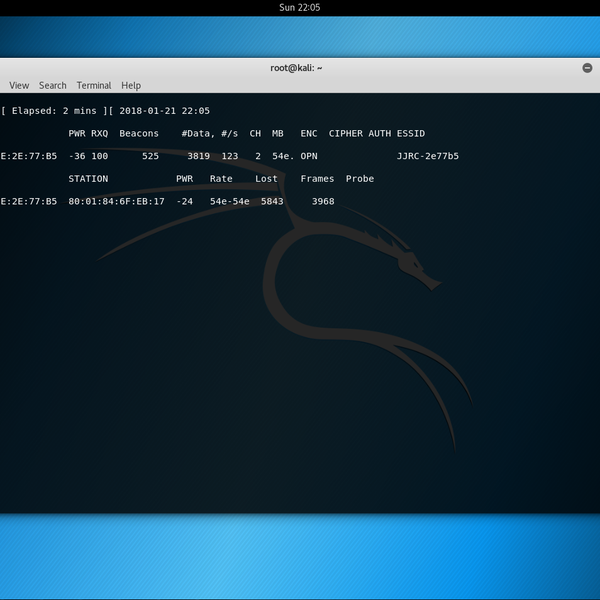Click the timestamp 2018-01-21 22:05
Image resolution: width=600 pixels, height=600 pixels.
tap(165, 111)
